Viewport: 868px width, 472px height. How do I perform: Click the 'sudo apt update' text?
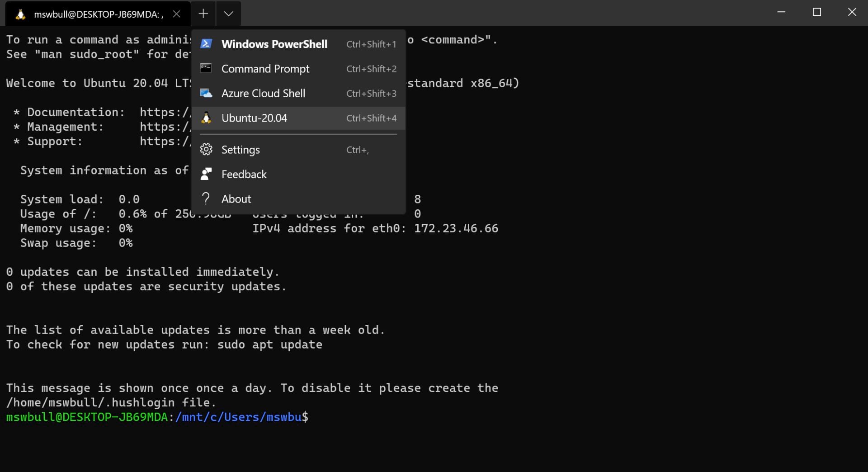(x=270, y=345)
